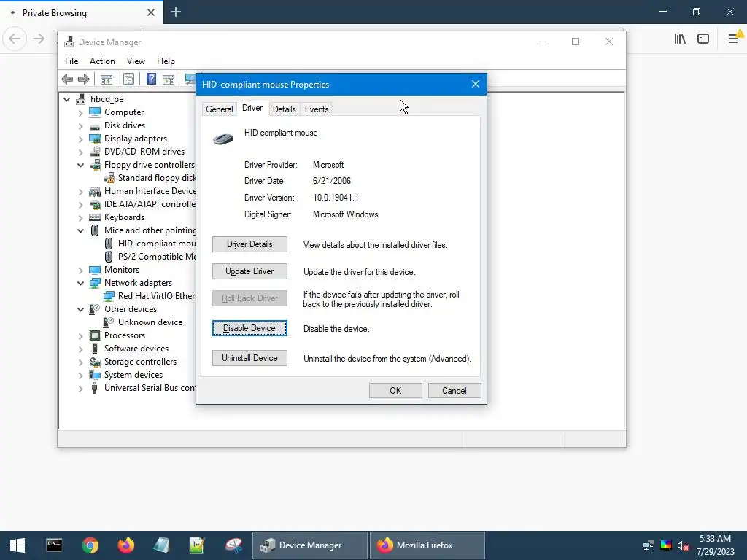Click the Computer monitor icon in device tree

click(x=95, y=112)
